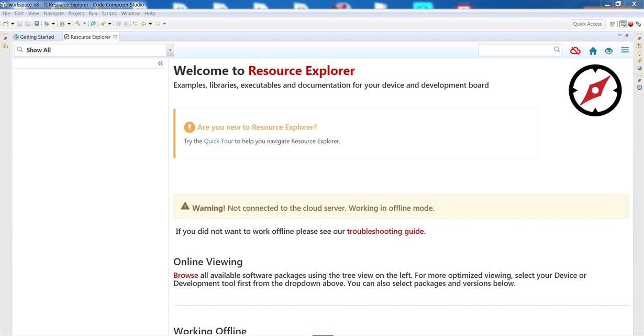
Task: Expand the Debug dropdown arrow
Action: 53,24
